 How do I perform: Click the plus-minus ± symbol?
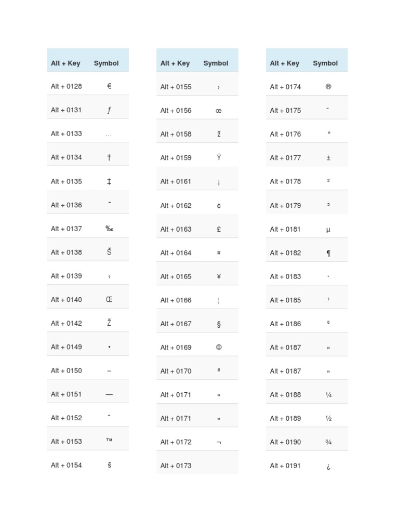point(328,158)
